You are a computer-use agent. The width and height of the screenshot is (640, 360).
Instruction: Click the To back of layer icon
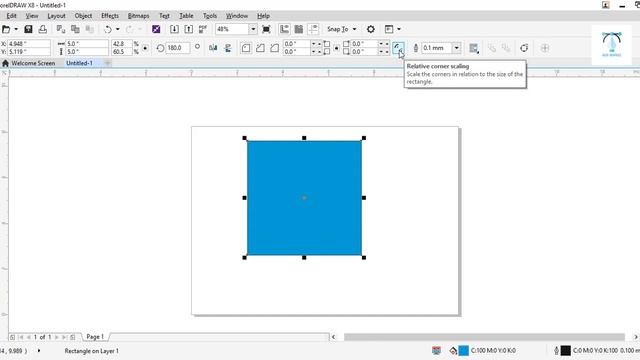pos(506,48)
